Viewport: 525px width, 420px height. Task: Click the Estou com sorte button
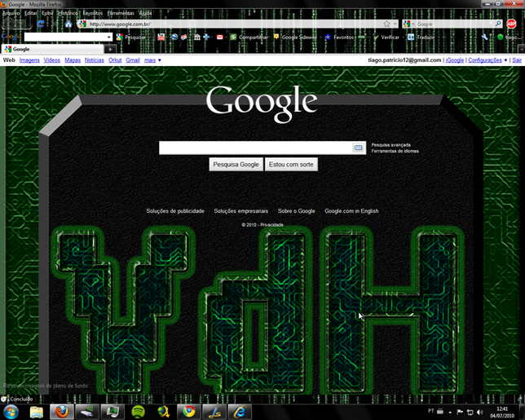tap(291, 165)
